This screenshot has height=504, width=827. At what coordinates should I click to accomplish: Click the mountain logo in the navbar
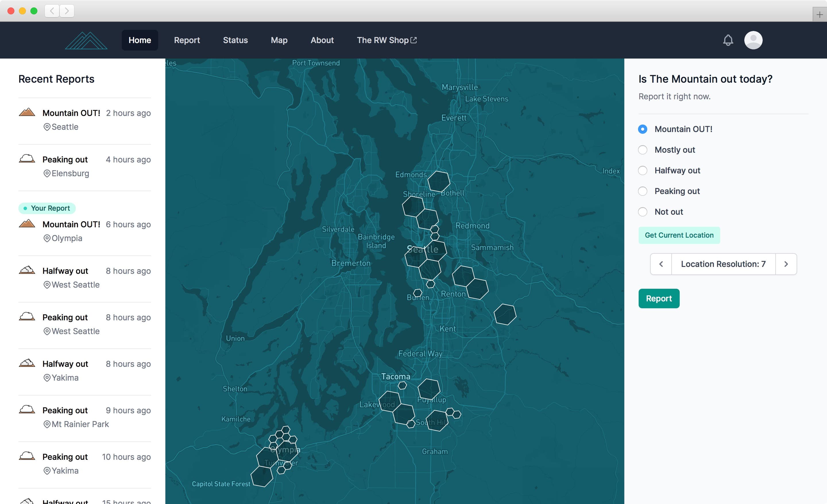coord(86,40)
